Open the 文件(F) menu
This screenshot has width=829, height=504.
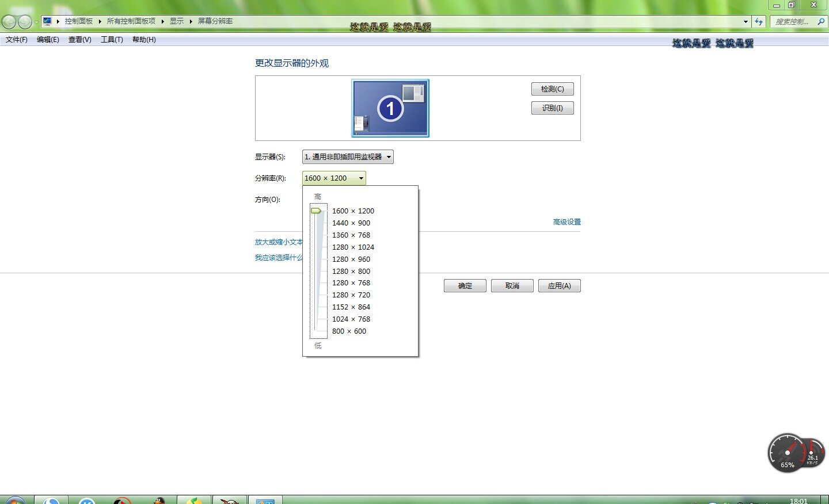click(16, 39)
